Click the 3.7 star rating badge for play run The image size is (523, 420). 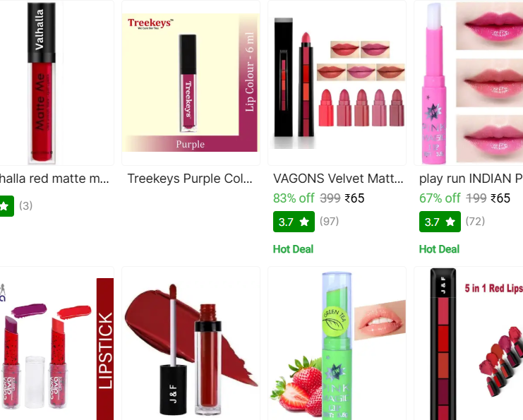[440, 222]
